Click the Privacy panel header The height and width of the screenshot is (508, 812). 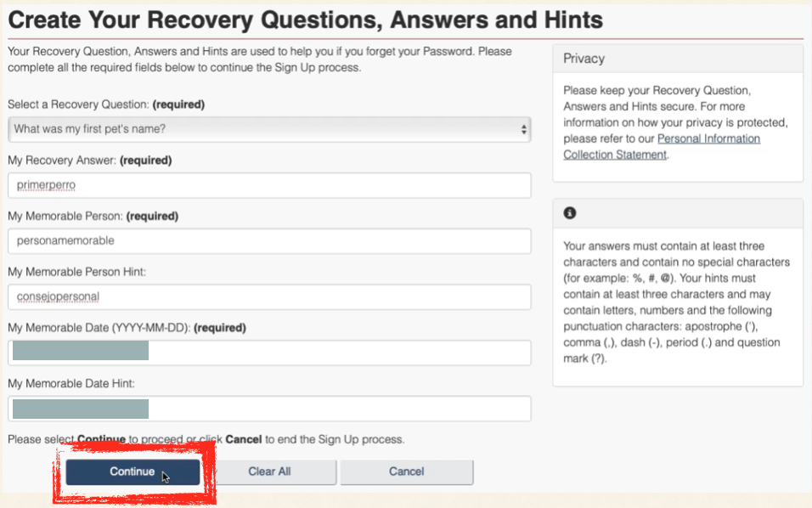coord(677,59)
